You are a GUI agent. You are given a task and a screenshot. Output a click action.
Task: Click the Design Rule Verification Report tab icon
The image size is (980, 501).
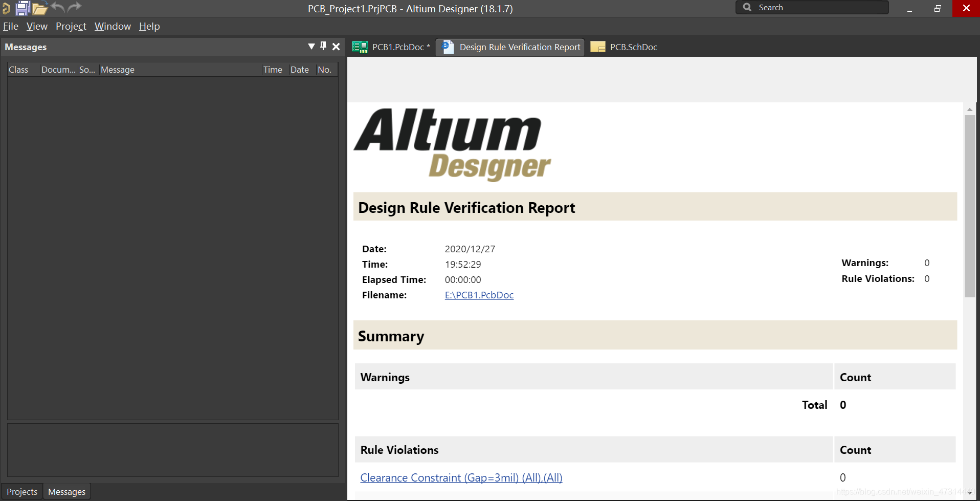point(448,47)
